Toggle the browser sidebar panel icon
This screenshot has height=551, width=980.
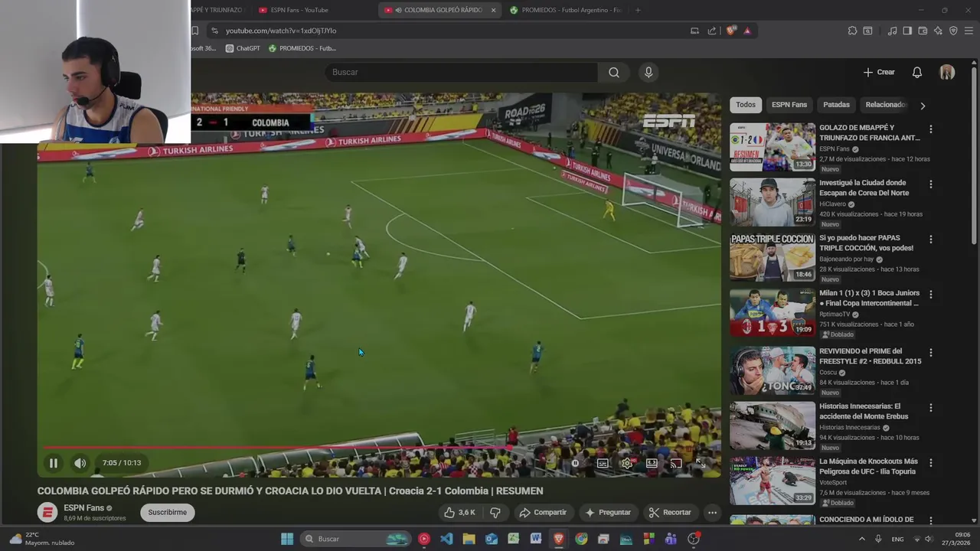[907, 31]
